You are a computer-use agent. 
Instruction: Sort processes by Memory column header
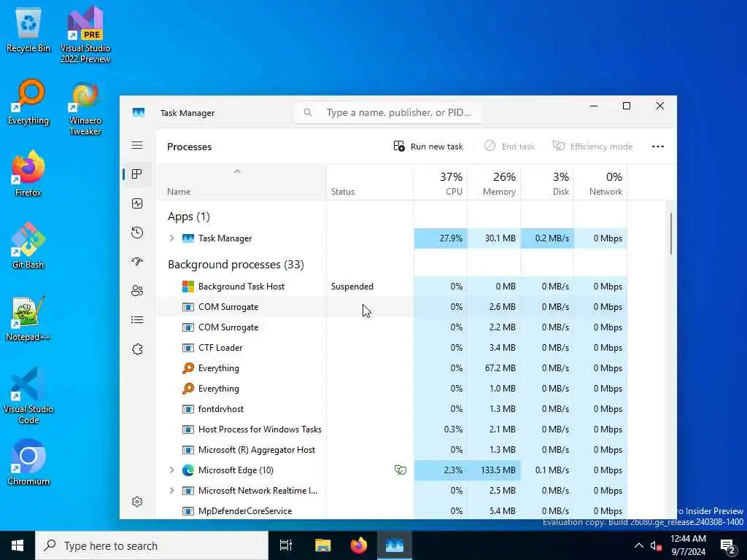coord(494,183)
